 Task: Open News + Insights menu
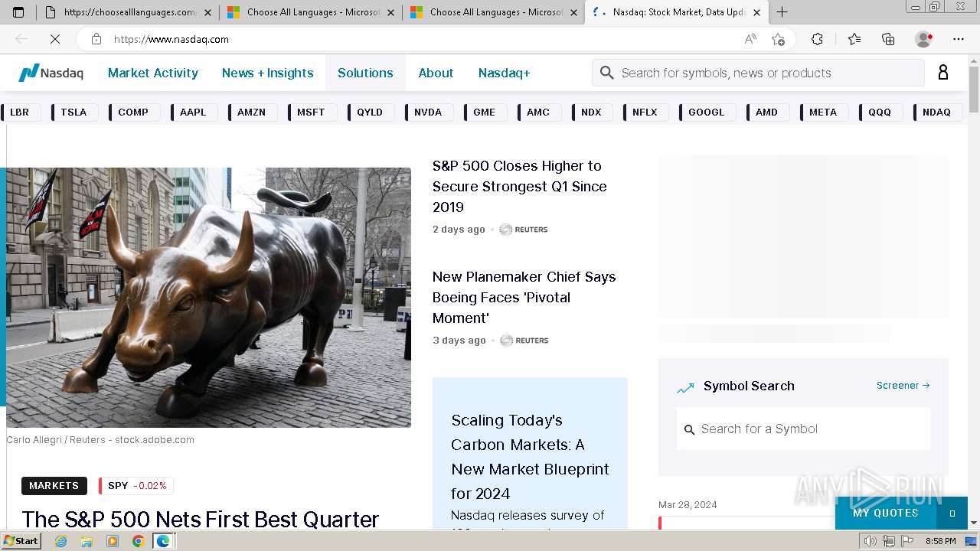click(x=268, y=73)
